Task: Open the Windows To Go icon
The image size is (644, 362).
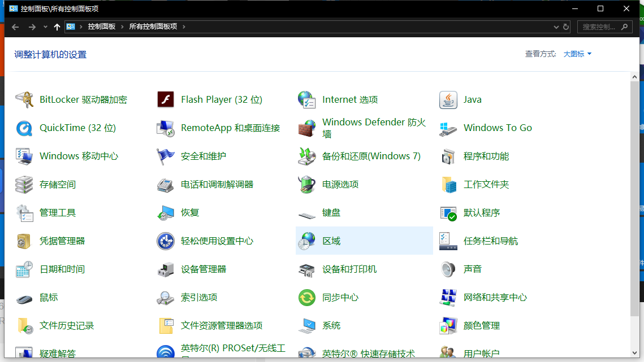Action: pyautogui.click(x=448, y=128)
